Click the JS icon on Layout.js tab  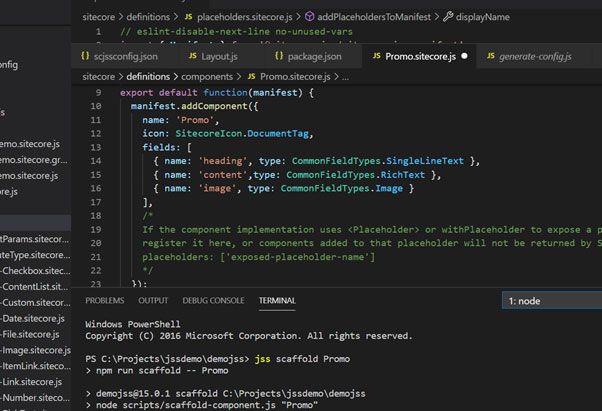pyautogui.click(x=193, y=56)
